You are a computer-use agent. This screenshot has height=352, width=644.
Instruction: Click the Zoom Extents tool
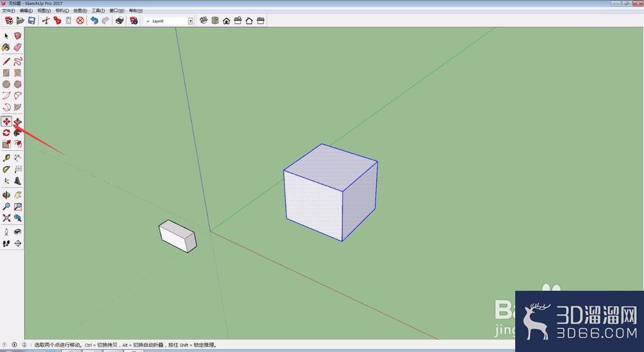(x=6, y=218)
